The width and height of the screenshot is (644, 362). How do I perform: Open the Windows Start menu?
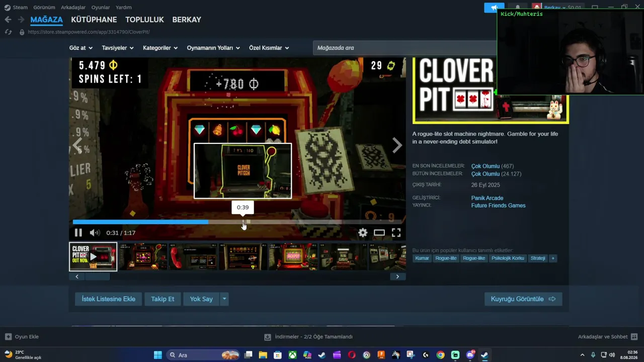pyautogui.click(x=157, y=355)
